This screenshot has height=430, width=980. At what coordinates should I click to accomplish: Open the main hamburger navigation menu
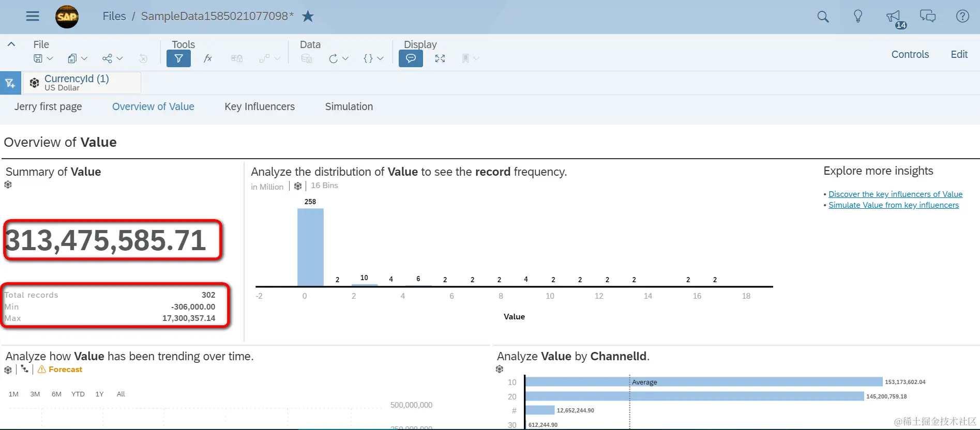point(33,16)
